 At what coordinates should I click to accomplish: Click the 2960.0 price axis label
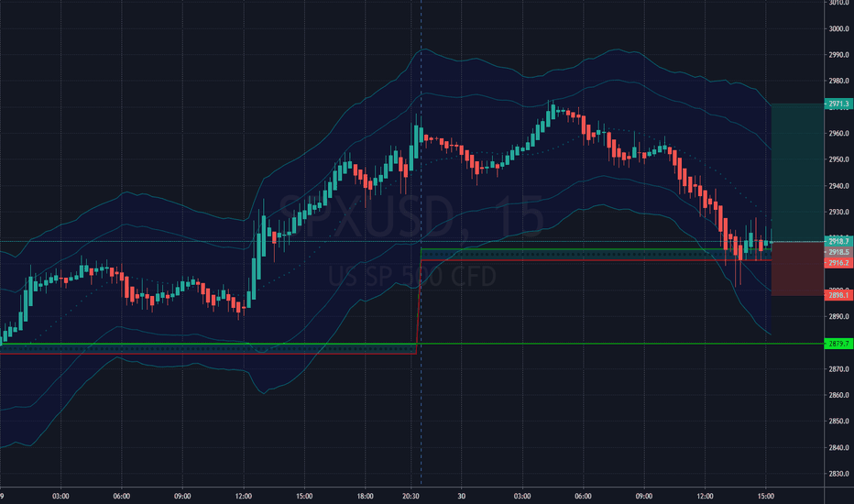point(838,134)
